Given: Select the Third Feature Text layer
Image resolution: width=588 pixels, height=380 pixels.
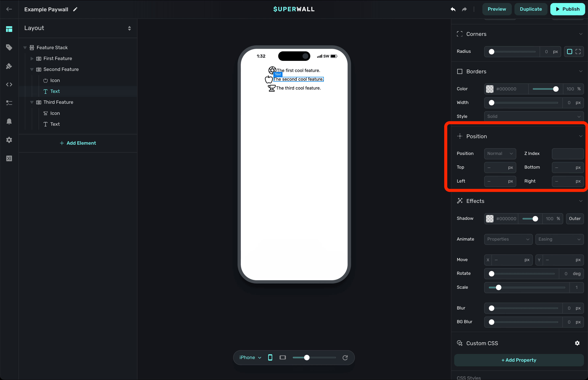Looking at the screenshot, I should coord(55,124).
